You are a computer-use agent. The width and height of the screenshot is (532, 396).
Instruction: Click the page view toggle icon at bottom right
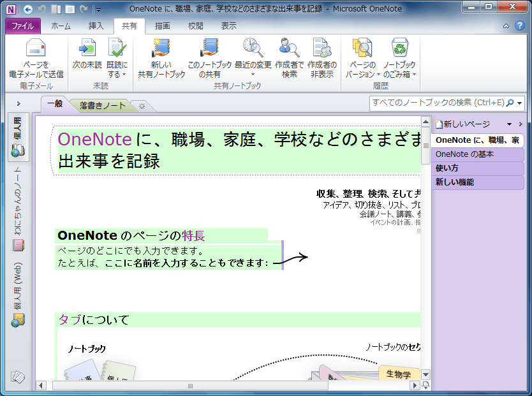pyautogui.click(x=426, y=385)
